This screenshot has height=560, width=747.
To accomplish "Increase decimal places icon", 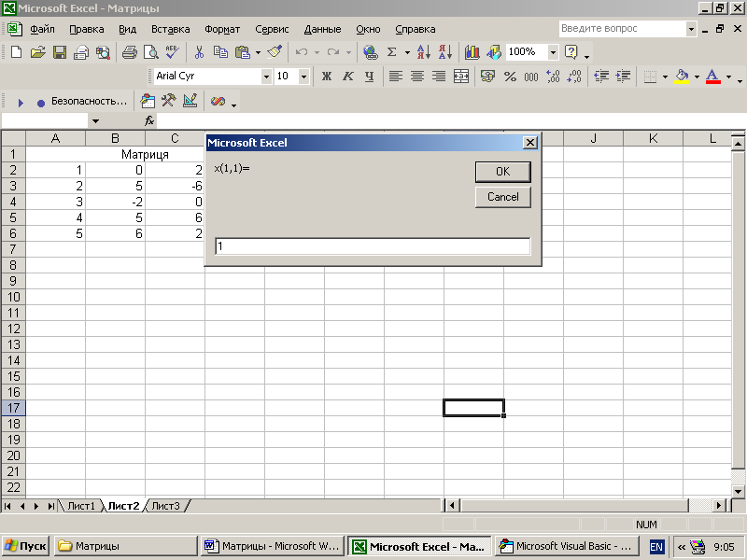I will [553, 77].
